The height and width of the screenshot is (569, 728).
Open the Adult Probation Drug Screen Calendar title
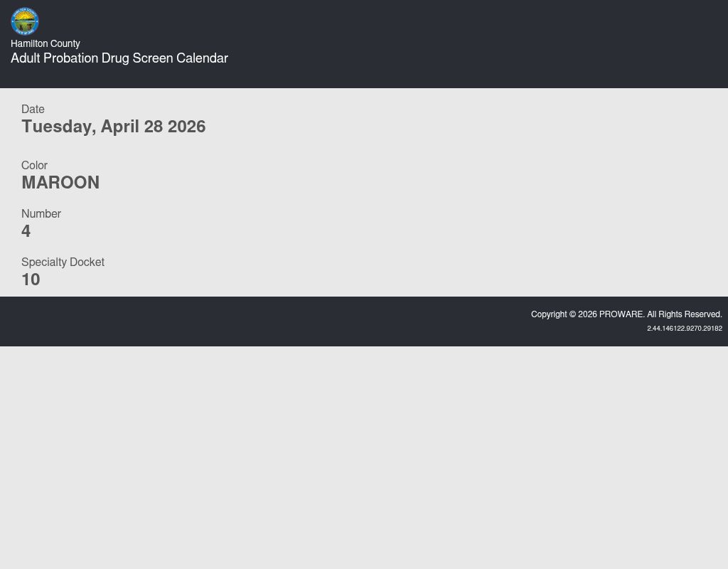click(119, 58)
